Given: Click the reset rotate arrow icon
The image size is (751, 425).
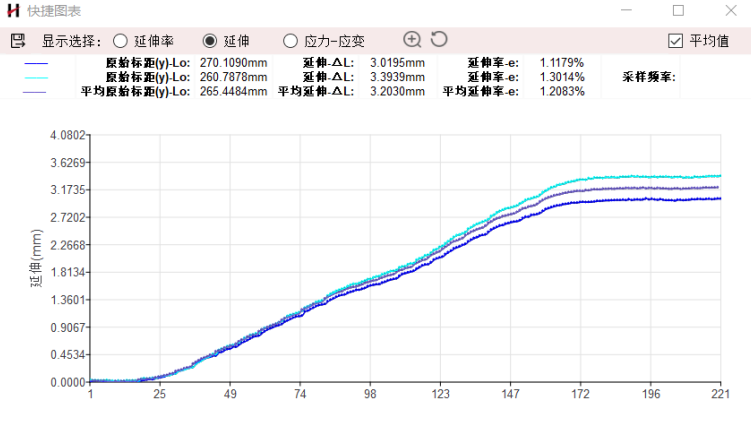Looking at the screenshot, I should [x=439, y=39].
